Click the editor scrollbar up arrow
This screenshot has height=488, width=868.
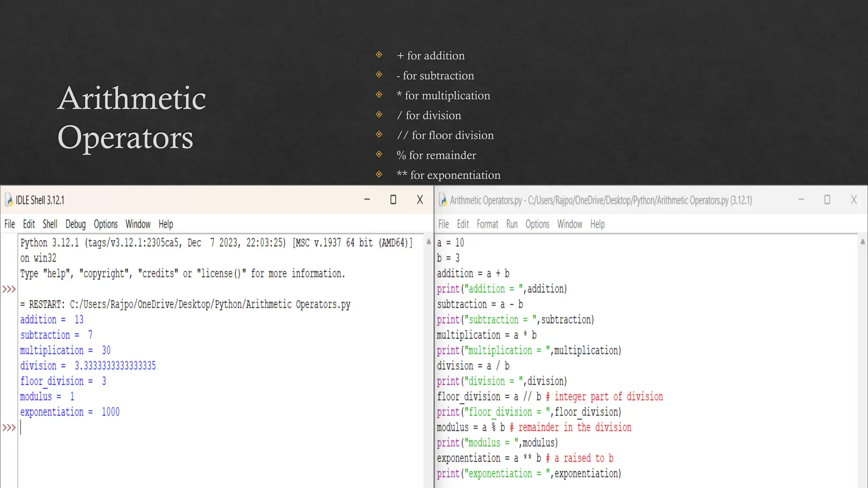(x=862, y=242)
